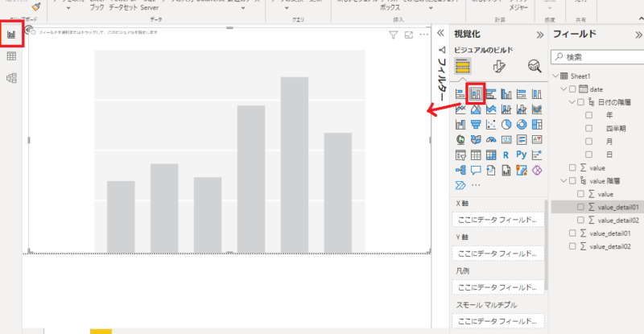Check the highlighted value_detail01 field checkbox
This screenshot has height=334, width=644.
580,207
